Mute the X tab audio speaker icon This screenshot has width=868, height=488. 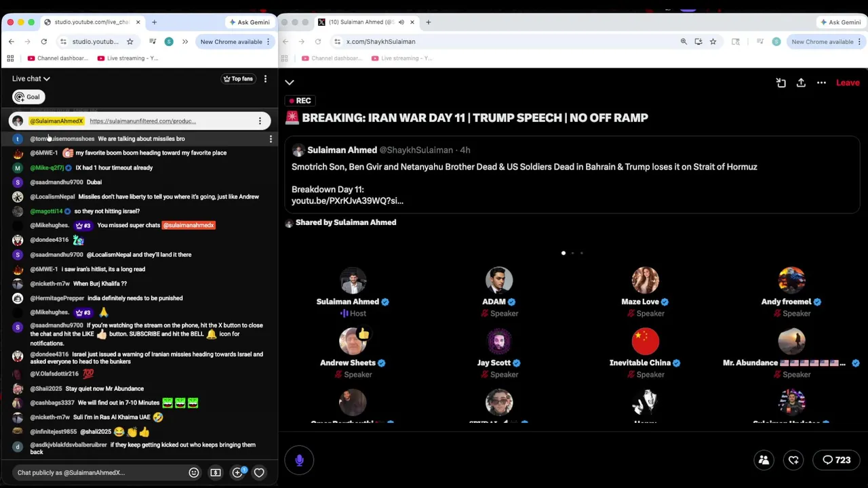pos(401,22)
